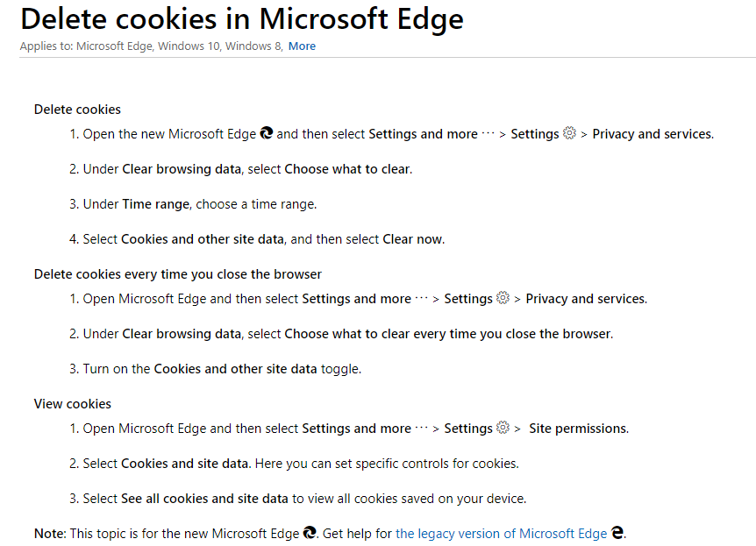Click the 'Delete cookies every time you close the browser' heading
756x546 pixels.
(178, 274)
